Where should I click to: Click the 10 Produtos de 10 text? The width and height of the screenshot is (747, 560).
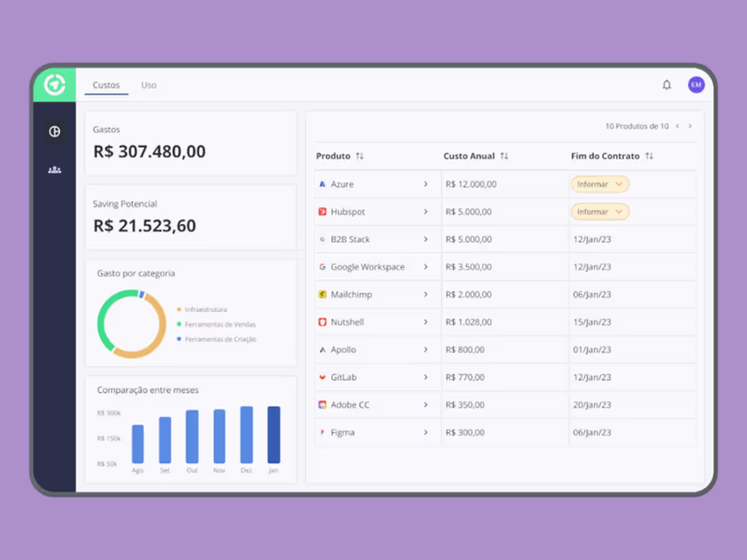(x=636, y=126)
